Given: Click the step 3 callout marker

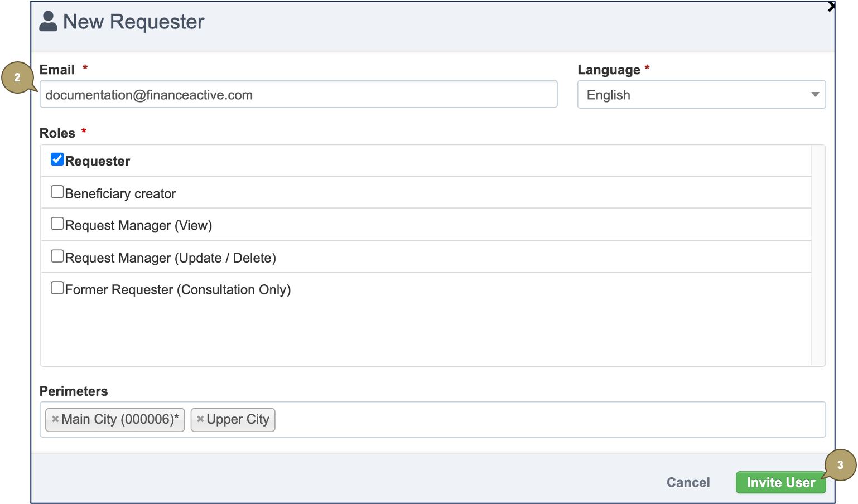Looking at the screenshot, I should 840,465.
